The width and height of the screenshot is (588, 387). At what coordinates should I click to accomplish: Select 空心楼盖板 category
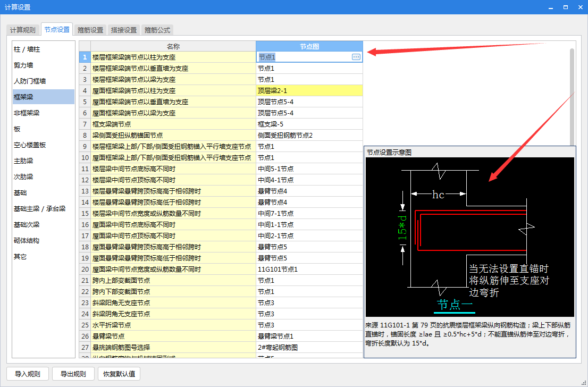coord(44,145)
